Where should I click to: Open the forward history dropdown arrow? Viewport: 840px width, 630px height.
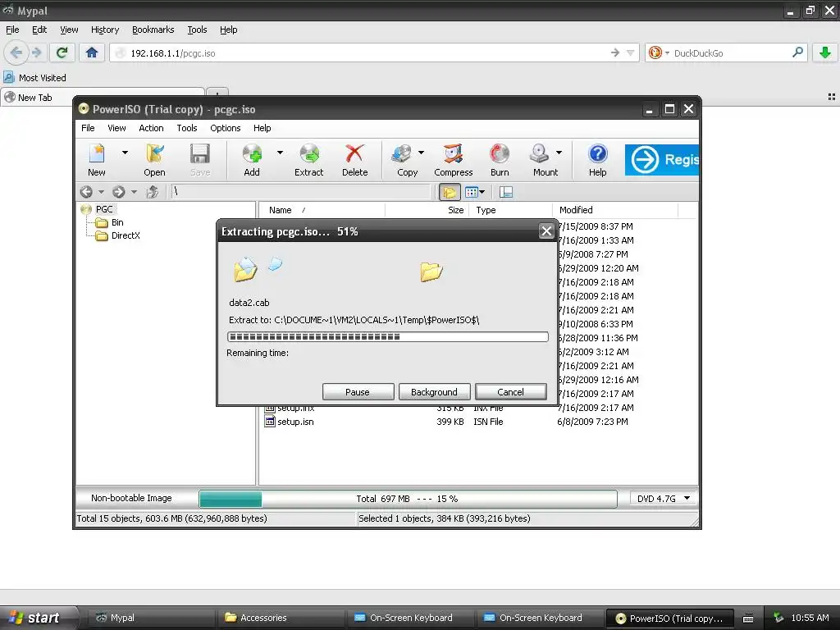pos(134,192)
